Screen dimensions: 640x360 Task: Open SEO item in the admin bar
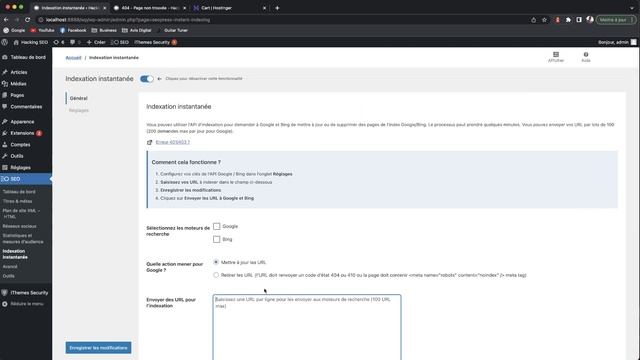(x=120, y=42)
